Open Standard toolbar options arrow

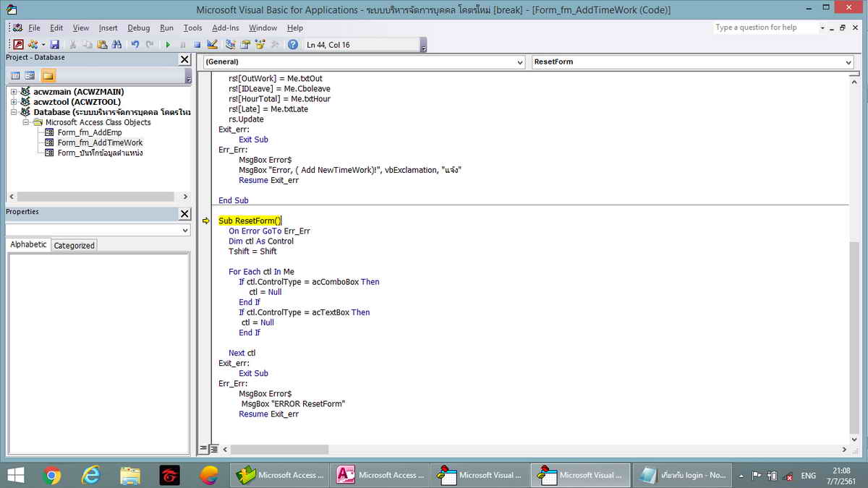coord(423,46)
